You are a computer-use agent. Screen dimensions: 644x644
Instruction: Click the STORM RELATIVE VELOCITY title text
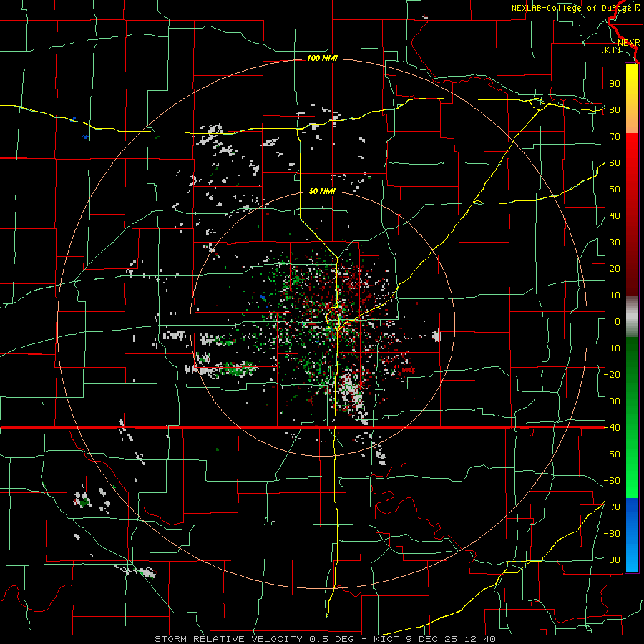point(229,639)
